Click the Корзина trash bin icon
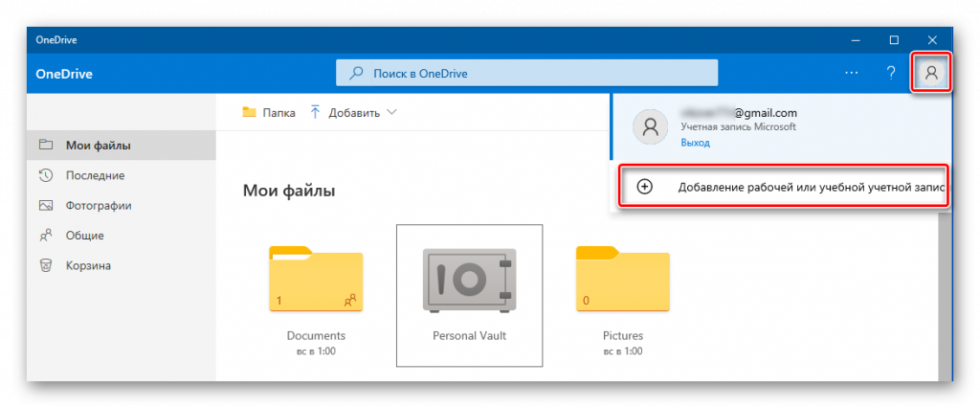This screenshot has height=408, width=980. click(x=45, y=265)
